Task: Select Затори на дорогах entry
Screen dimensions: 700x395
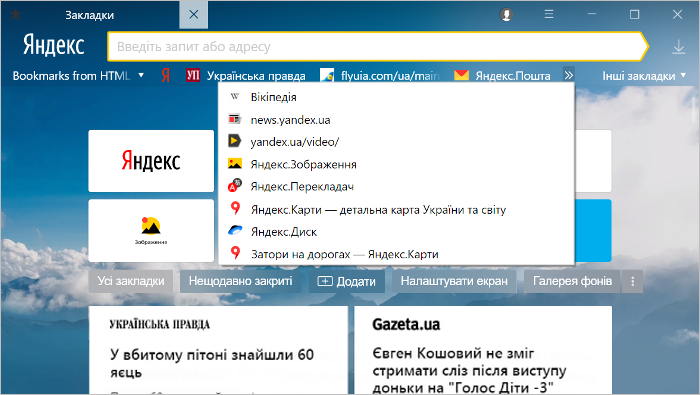Action: pos(396,254)
